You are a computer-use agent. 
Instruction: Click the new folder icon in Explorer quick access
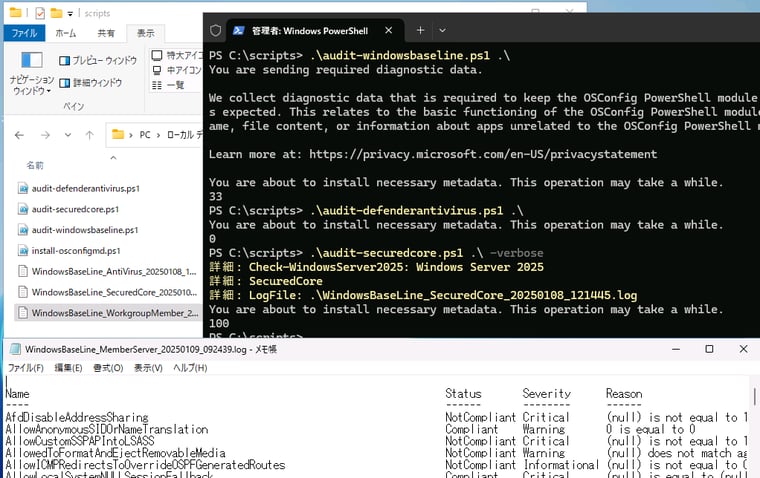tap(57, 13)
